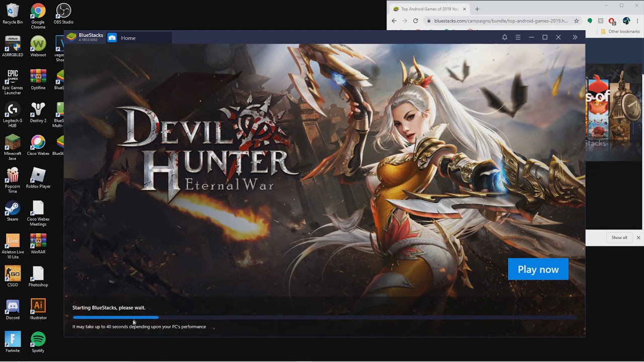The height and width of the screenshot is (362, 644).
Task: Close the Chrome downloads bar
Action: 638,238
